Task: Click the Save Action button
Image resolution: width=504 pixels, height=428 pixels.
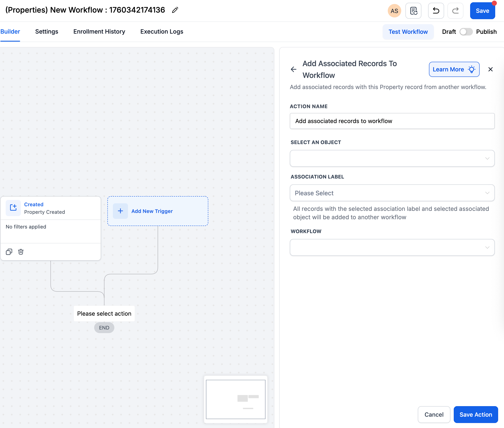Action: point(476,414)
